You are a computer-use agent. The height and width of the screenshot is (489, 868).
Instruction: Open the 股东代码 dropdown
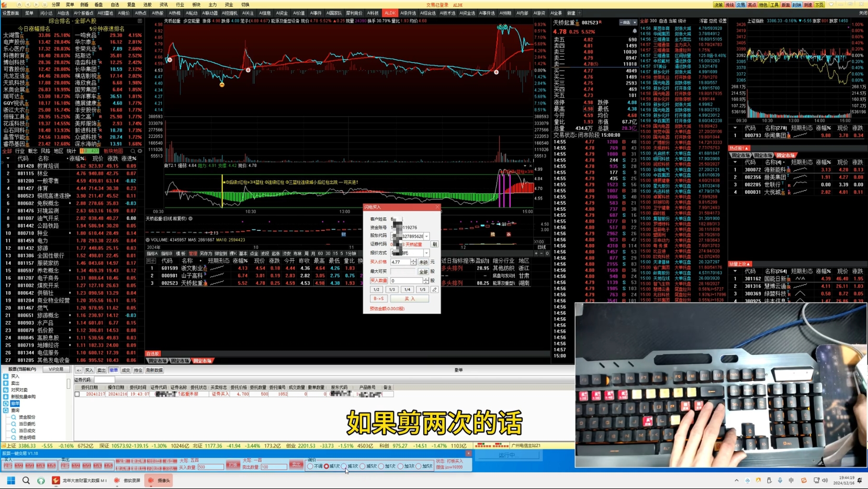pos(426,236)
